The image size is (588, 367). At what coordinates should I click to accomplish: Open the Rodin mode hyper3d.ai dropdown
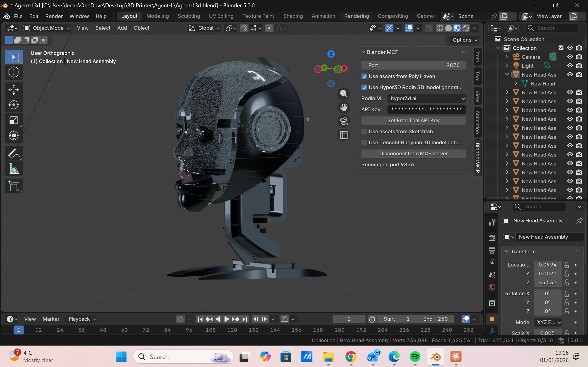(x=427, y=98)
